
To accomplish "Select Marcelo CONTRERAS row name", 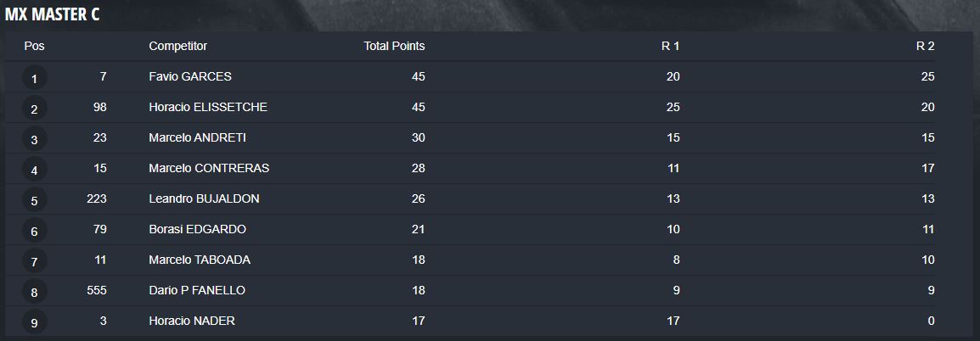I will [210, 168].
